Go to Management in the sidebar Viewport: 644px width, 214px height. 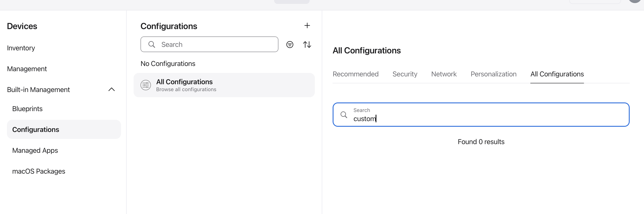[27, 69]
